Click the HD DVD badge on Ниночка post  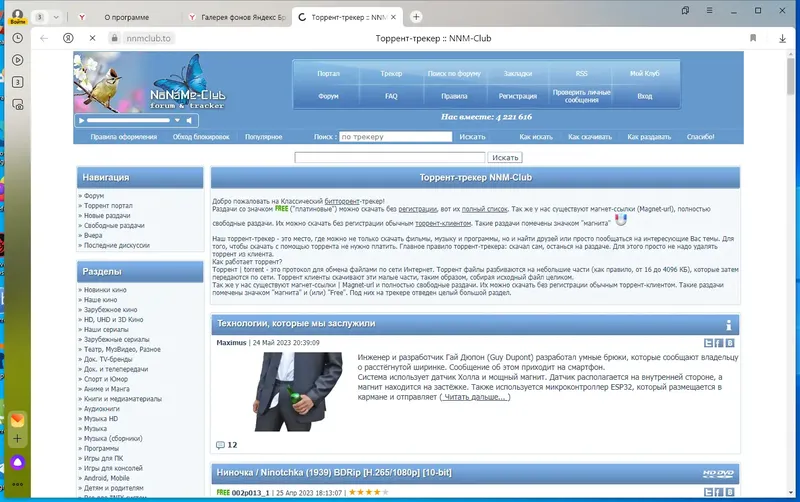tap(718, 473)
